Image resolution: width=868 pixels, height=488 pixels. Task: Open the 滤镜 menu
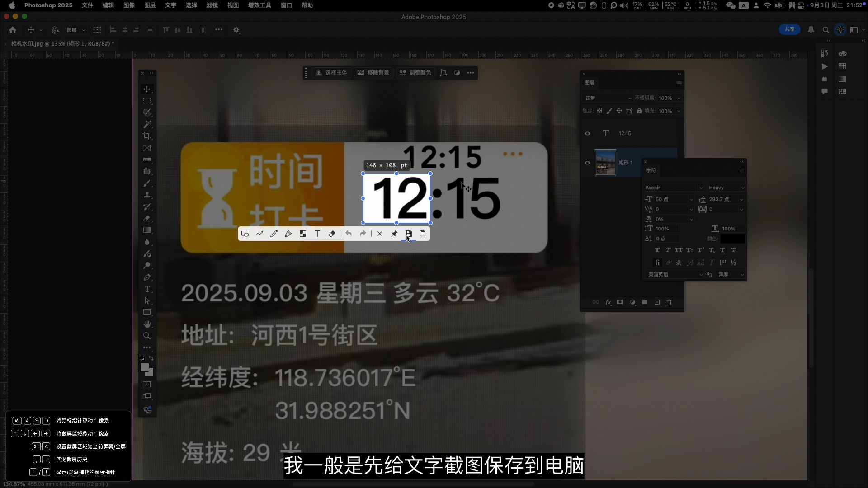click(x=212, y=5)
